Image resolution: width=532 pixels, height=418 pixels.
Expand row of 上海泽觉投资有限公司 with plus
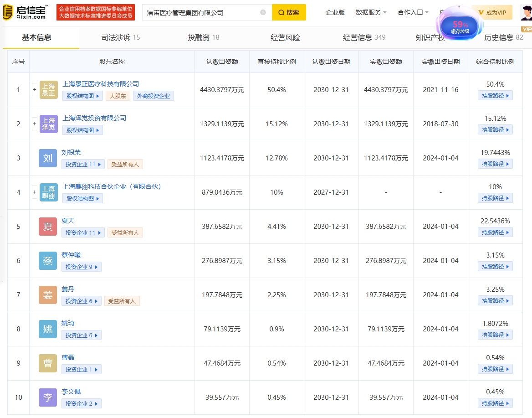[x=34, y=124]
